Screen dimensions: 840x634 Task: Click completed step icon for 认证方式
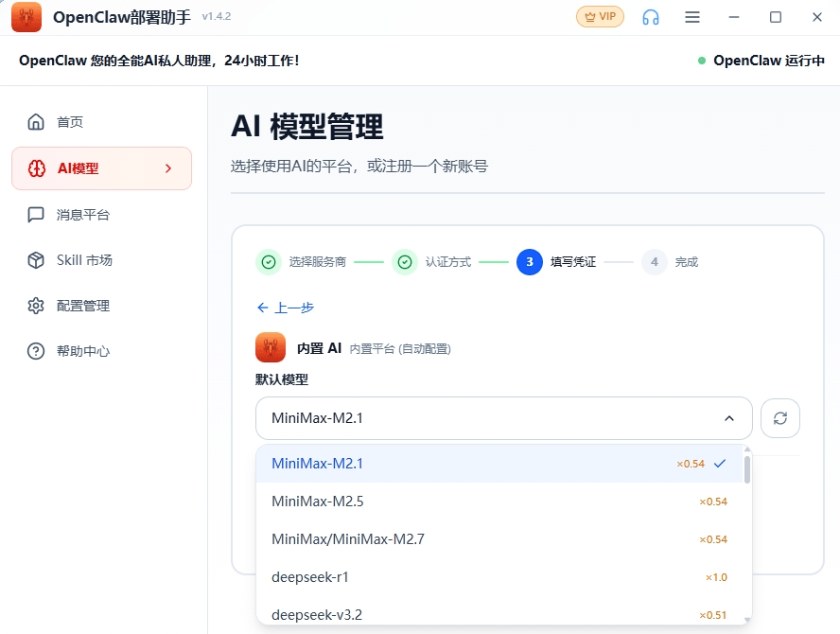(x=405, y=262)
